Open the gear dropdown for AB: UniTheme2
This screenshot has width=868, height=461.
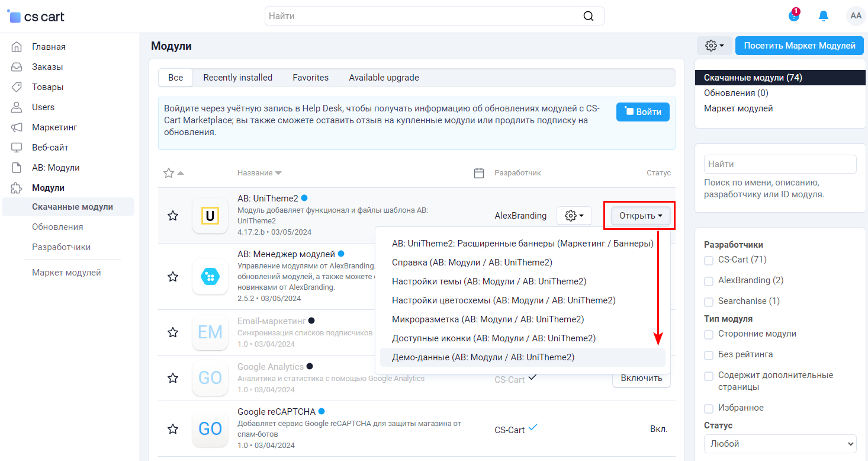[x=574, y=216]
